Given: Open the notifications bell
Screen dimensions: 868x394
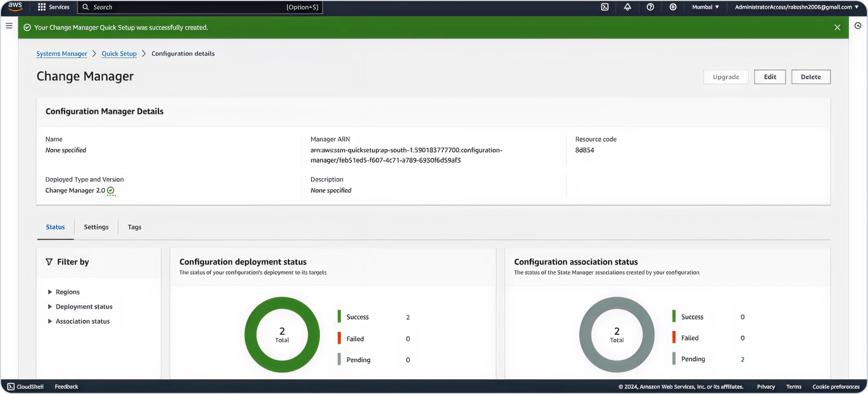Looking at the screenshot, I should point(627,7).
